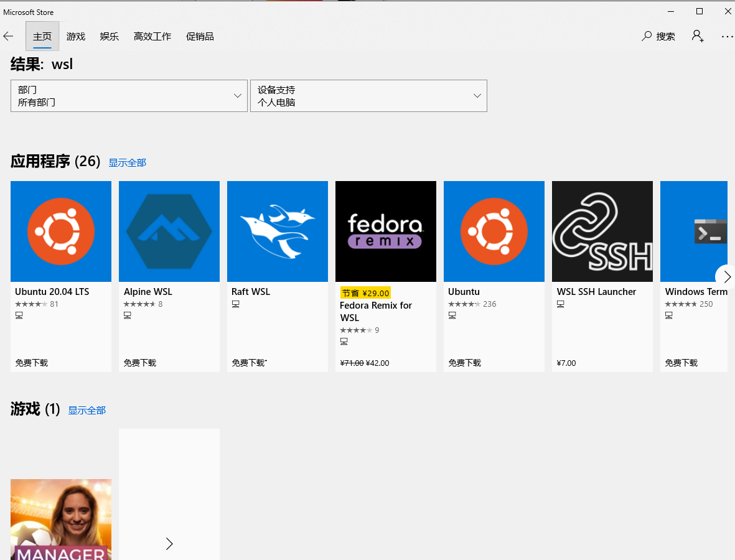Click 免费下载 under Raft WSL

[250, 363]
